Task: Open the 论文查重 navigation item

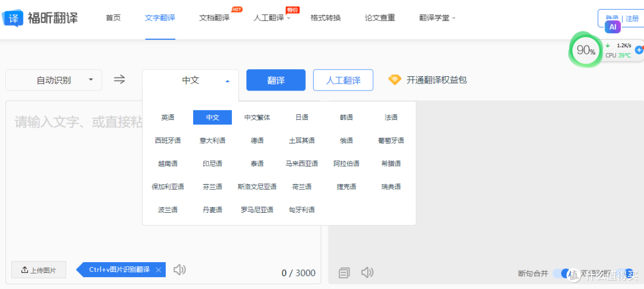Action: [380, 18]
